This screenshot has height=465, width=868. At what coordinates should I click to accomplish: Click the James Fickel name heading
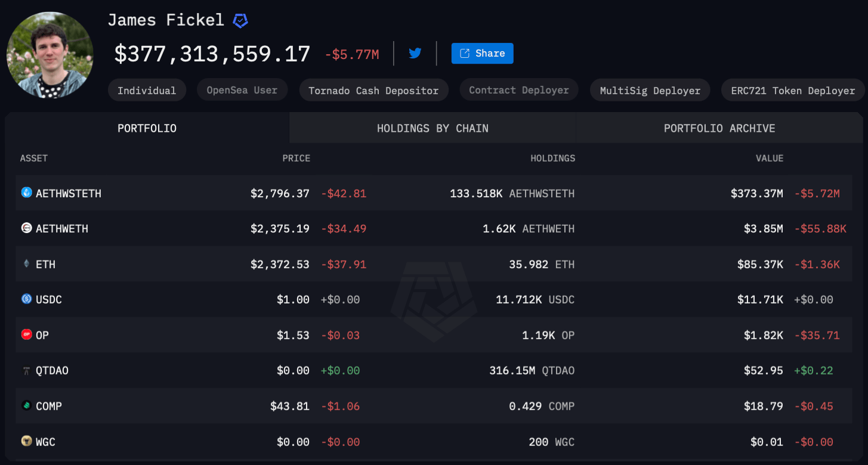(166, 20)
